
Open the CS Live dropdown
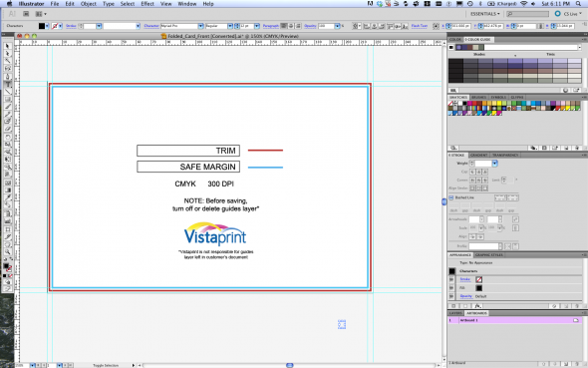point(568,14)
